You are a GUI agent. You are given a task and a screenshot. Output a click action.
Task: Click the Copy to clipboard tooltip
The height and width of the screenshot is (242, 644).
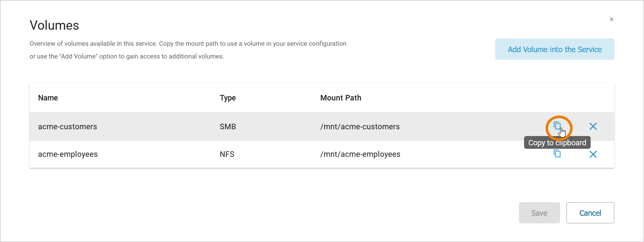coord(557,143)
